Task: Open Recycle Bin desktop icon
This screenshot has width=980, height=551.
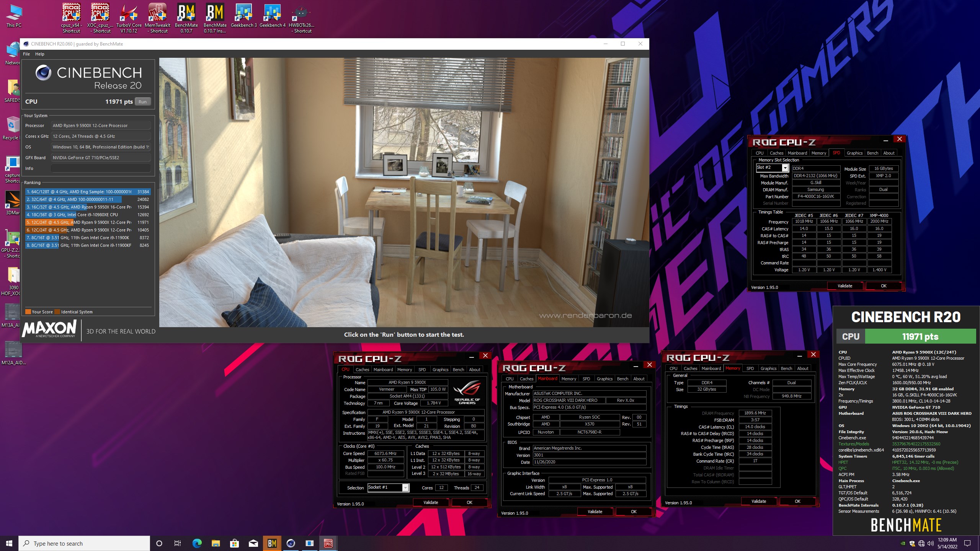Action: [x=11, y=128]
